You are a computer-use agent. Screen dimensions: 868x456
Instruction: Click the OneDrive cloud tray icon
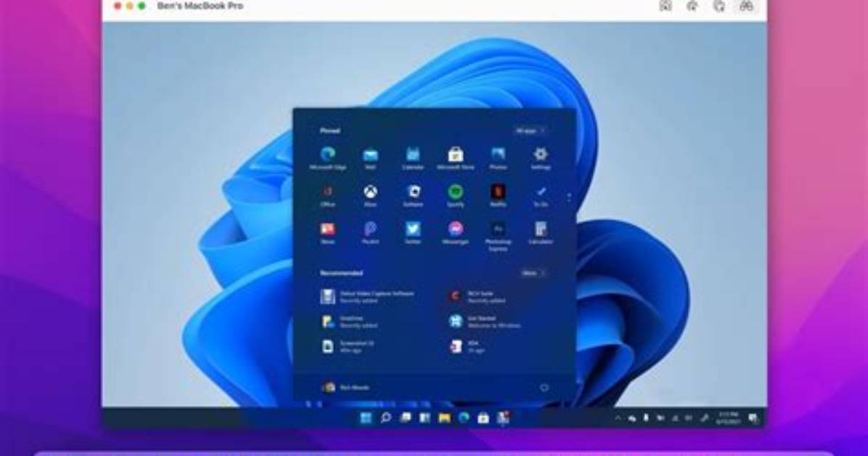point(631,418)
